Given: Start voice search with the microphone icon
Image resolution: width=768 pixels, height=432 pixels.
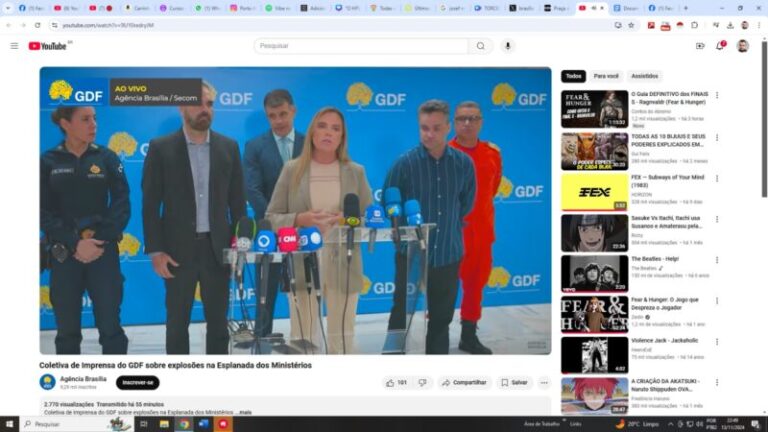Looking at the screenshot, I should (508, 46).
